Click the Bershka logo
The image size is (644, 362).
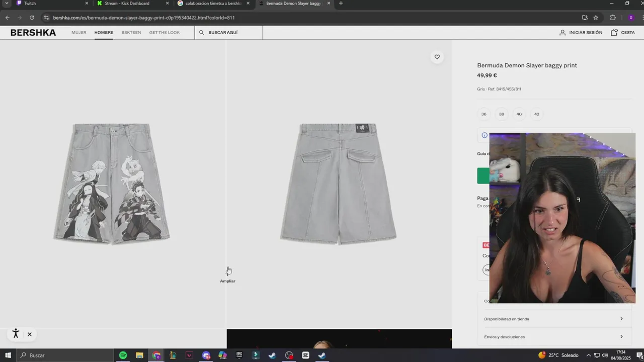[x=33, y=33]
